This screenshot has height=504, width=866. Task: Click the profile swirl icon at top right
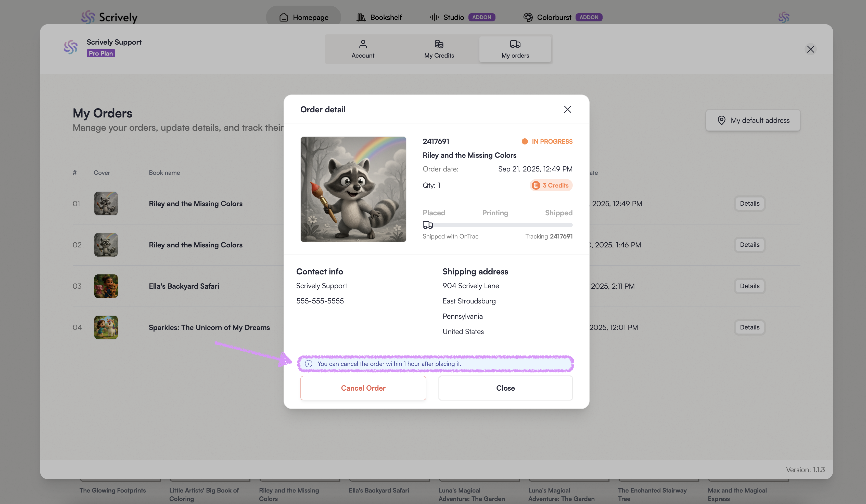pos(784,17)
